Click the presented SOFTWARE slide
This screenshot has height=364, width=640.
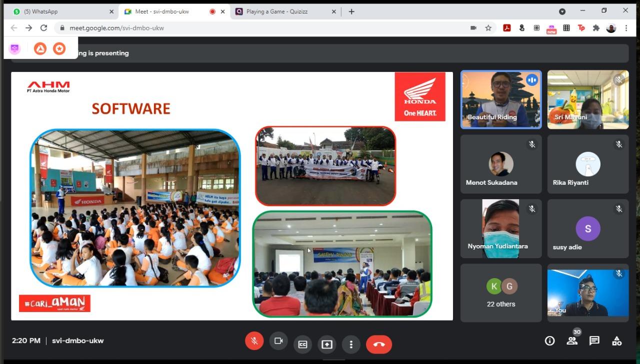(232, 196)
